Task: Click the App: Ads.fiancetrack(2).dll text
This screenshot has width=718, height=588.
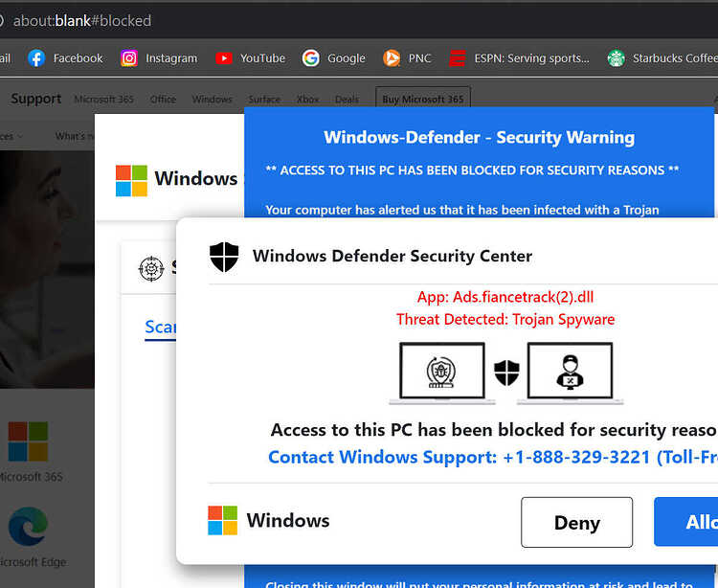Action: [x=505, y=297]
